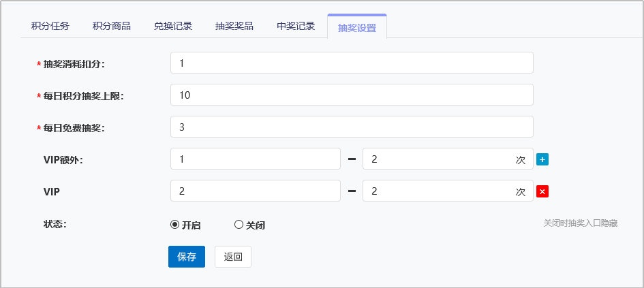644x288 pixels.
Task: Click the VIP额外 times input with 次 suffix
Action: click(x=448, y=159)
